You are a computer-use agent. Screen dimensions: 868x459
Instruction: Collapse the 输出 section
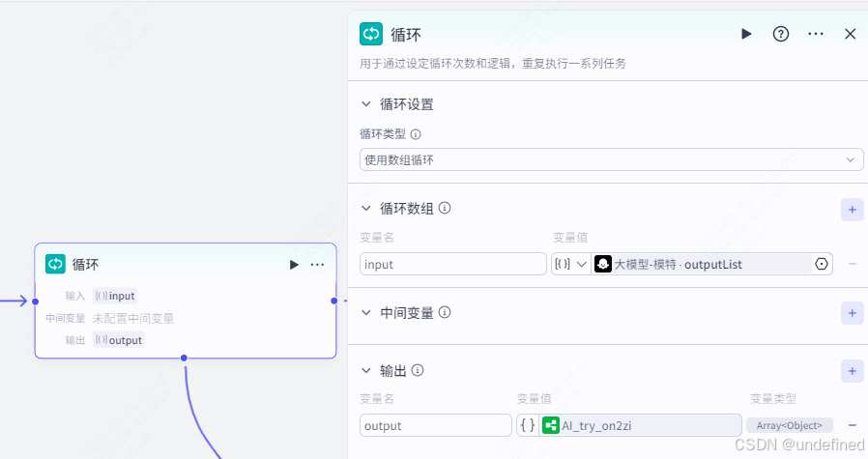click(366, 370)
